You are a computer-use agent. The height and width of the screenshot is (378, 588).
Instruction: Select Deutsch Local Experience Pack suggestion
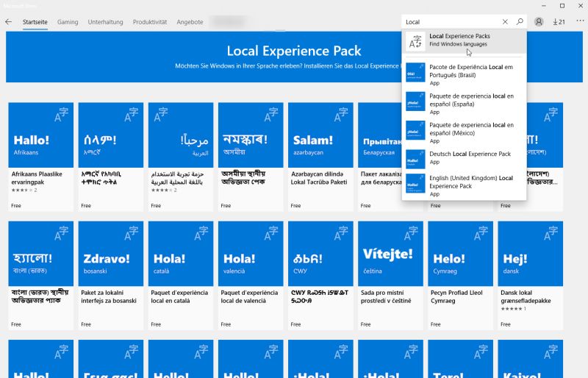pos(464,157)
